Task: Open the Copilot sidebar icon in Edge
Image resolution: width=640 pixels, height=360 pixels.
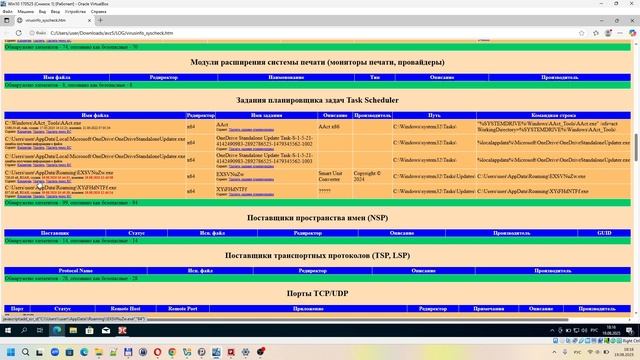Action: click(633, 33)
